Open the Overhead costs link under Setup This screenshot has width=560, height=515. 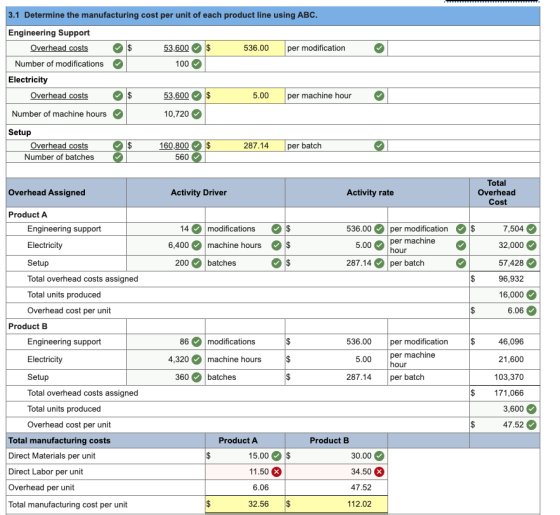59,146
